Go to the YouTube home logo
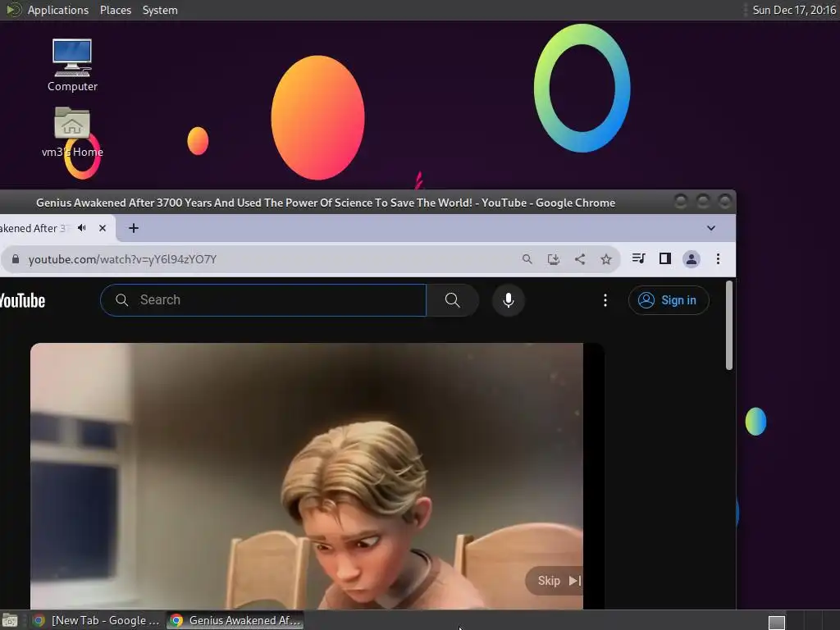 [22, 300]
